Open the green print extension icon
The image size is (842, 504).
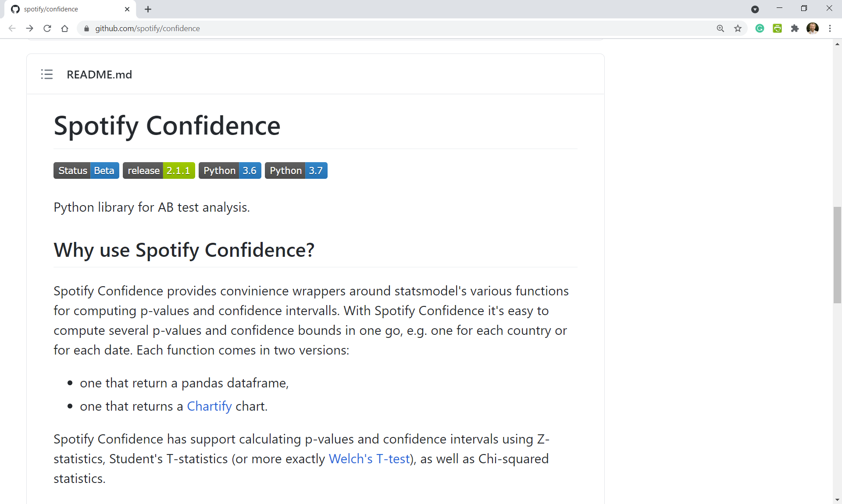tap(778, 28)
